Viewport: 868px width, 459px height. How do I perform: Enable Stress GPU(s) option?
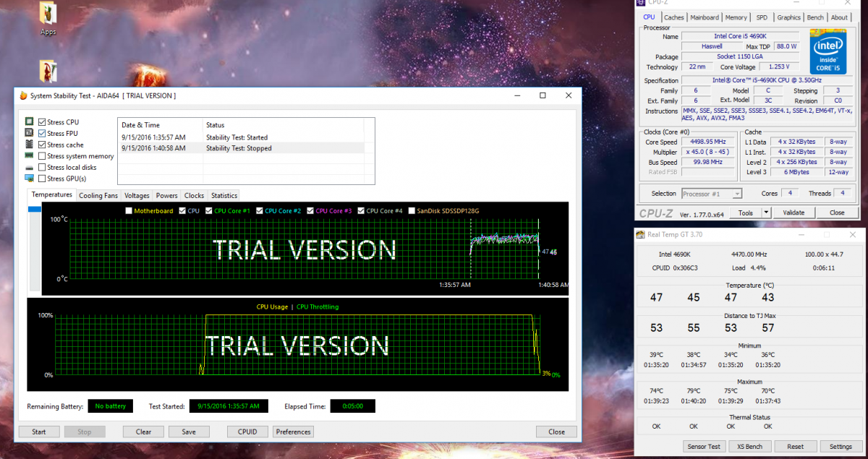point(42,179)
